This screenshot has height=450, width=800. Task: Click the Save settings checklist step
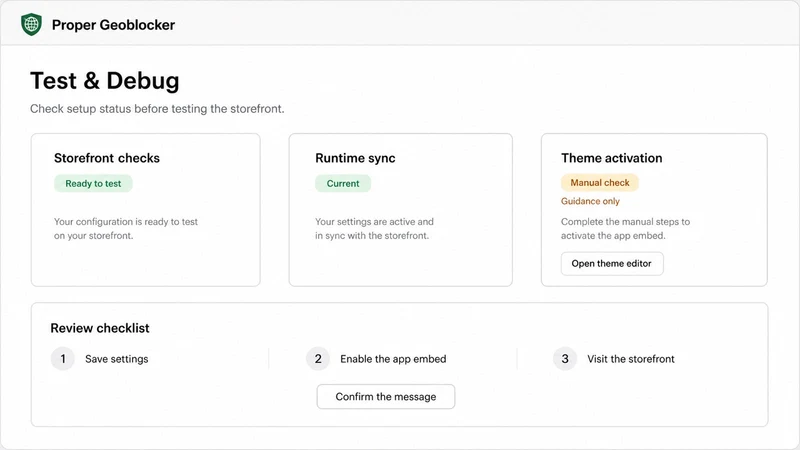(x=117, y=359)
